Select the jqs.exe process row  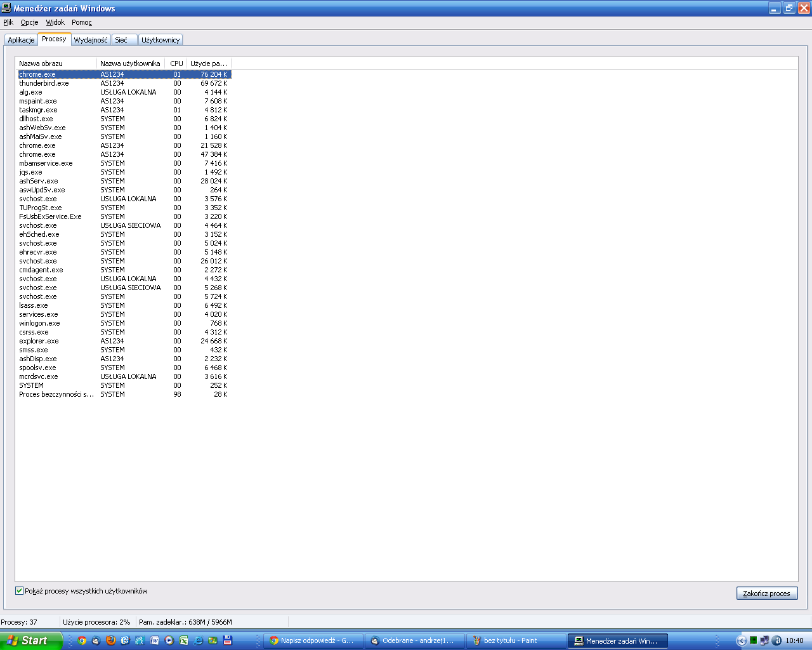124,172
